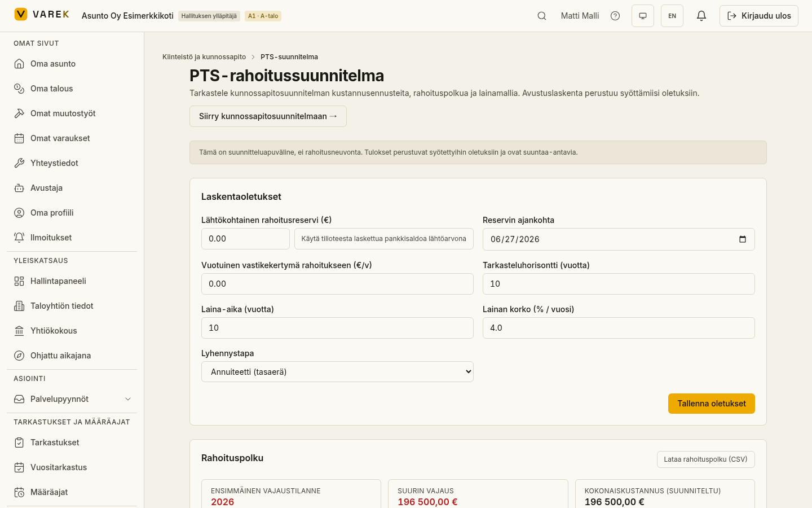Click the Oma talous coins icon

pyautogui.click(x=19, y=89)
